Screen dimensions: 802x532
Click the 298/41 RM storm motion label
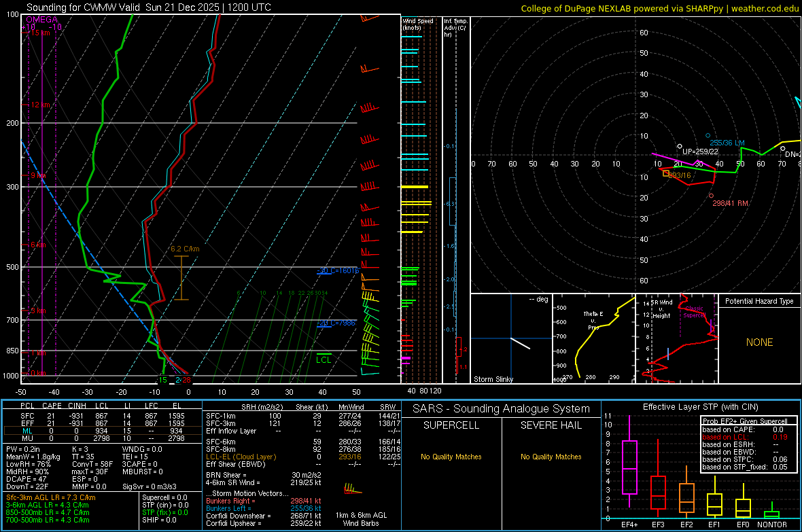(x=731, y=203)
